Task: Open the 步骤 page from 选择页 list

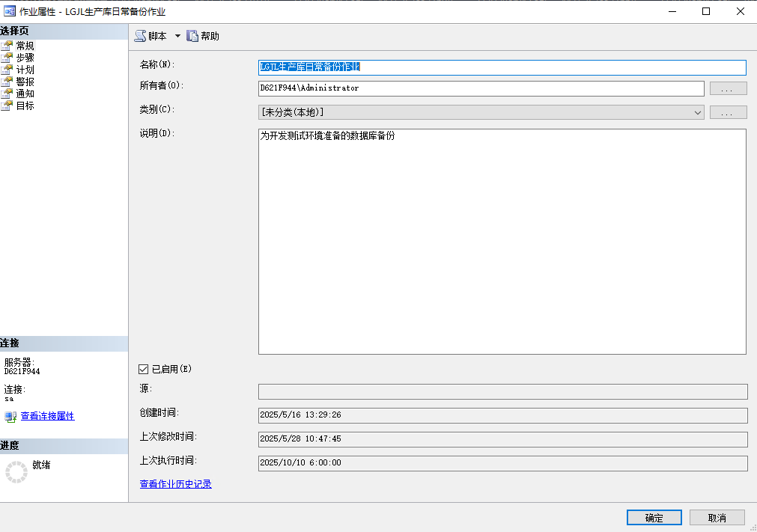Action: tap(25, 57)
